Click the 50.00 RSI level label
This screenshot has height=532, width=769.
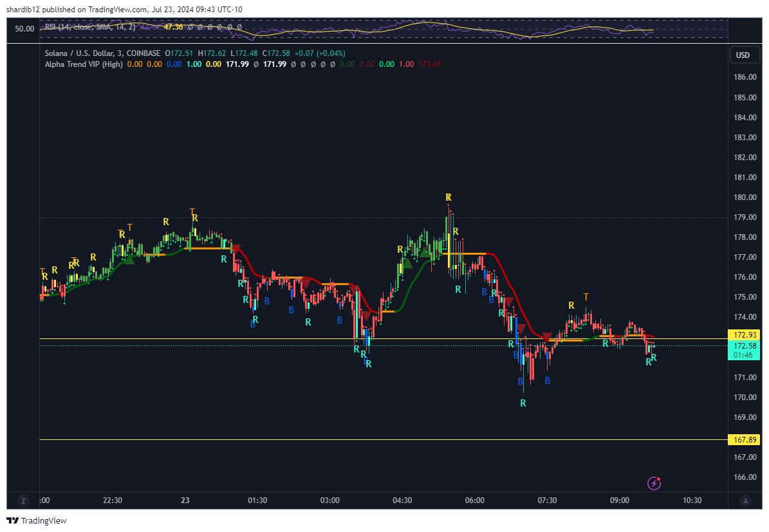pos(24,29)
